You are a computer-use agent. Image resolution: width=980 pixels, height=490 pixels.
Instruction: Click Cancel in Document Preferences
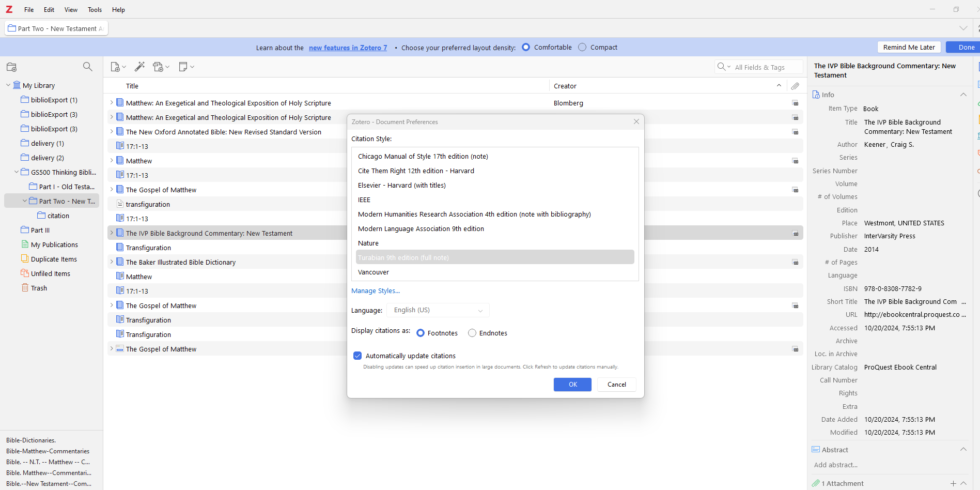(x=617, y=385)
